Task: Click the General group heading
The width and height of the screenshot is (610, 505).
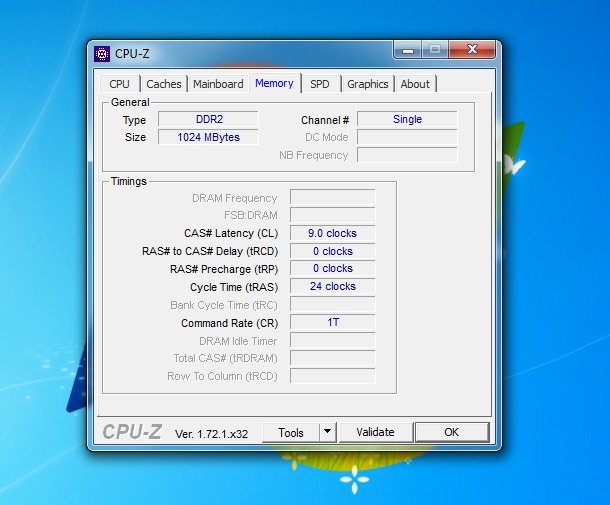Action: [x=130, y=102]
